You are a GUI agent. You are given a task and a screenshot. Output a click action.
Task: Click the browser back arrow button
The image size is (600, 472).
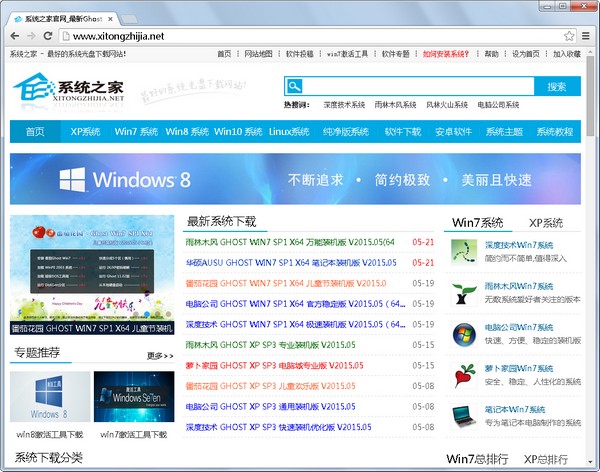point(13,36)
